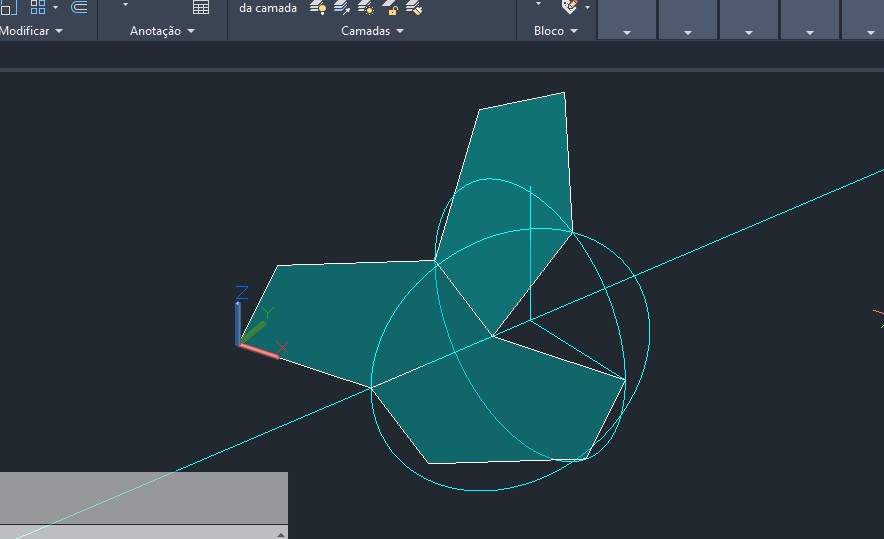This screenshot has width=884, height=539.
Task: Click the UCS origin icon in viewport
Action: 240,343
